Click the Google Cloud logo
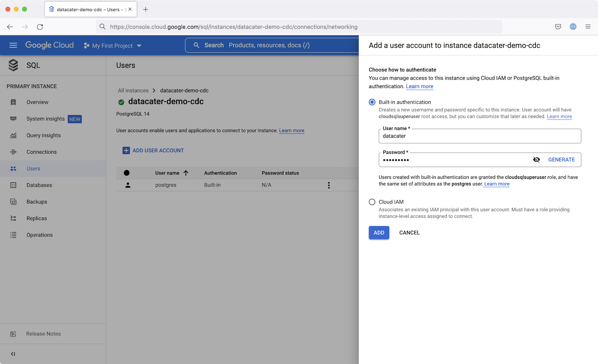Screen dimensions: 598x364 49,45
